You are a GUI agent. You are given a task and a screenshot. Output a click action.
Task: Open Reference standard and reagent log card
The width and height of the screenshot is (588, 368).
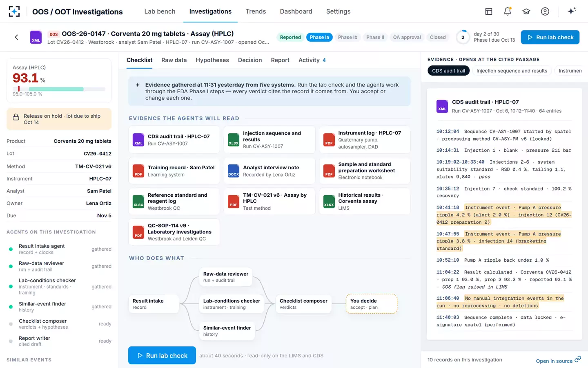(174, 202)
